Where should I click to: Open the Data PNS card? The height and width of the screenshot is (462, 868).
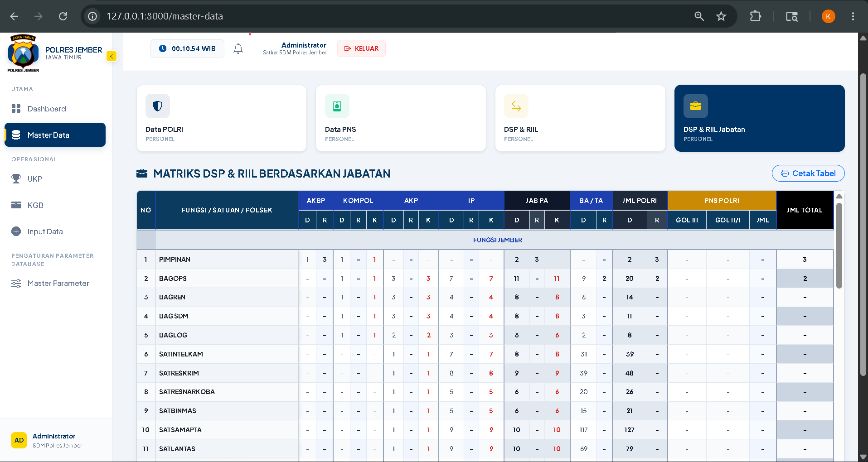(401, 118)
